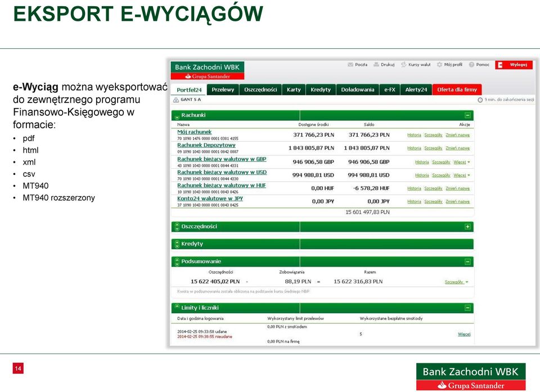Click the arrow handle on Podsumowanie header
This screenshot has width=540, height=392.
177,262
